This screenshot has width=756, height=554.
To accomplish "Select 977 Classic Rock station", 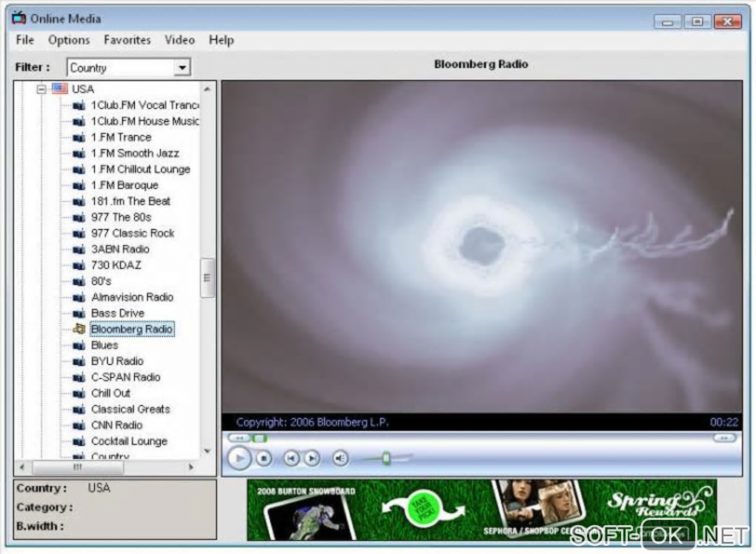I will click(133, 233).
